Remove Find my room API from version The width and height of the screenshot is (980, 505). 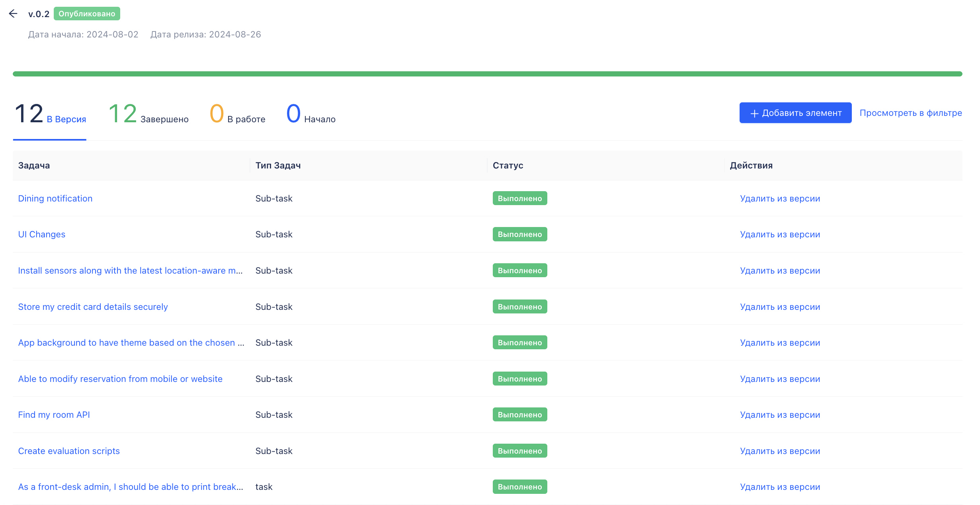pos(780,415)
